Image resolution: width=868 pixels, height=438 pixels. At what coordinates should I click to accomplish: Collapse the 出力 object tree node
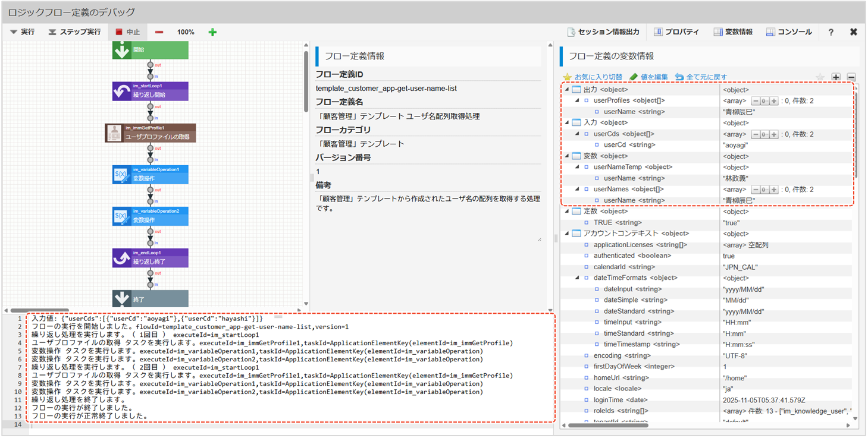pos(567,90)
